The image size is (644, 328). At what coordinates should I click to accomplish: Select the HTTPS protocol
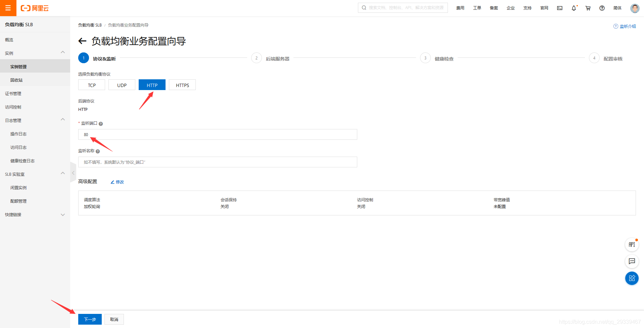click(x=182, y=85)
